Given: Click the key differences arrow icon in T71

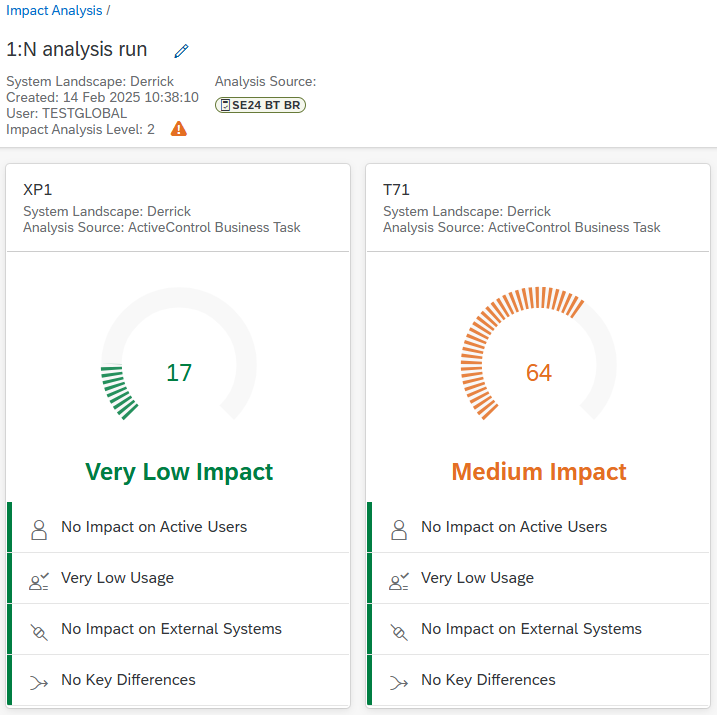Looking at the screenshot, I should click(x=399, y=683).
